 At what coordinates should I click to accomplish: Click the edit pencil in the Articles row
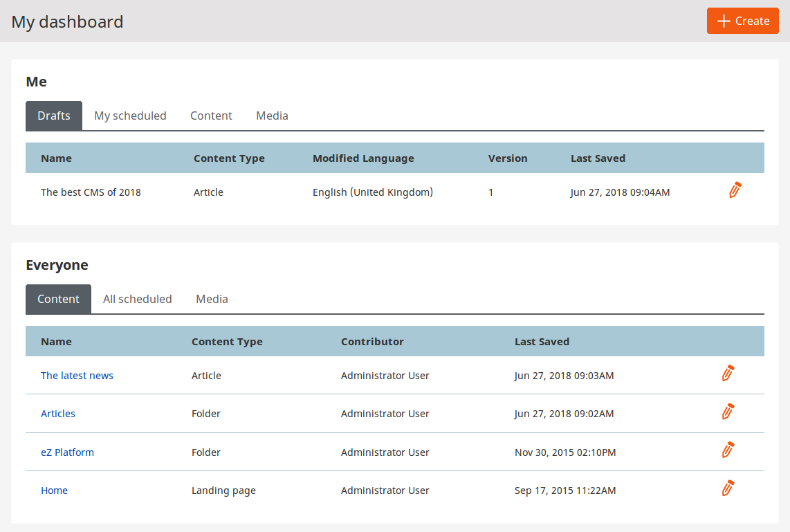tap(728, 412)
